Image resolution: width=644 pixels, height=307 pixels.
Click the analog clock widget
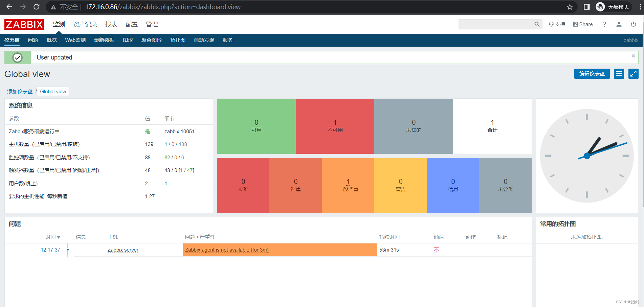pyautogui.click(x=587, y=156)
